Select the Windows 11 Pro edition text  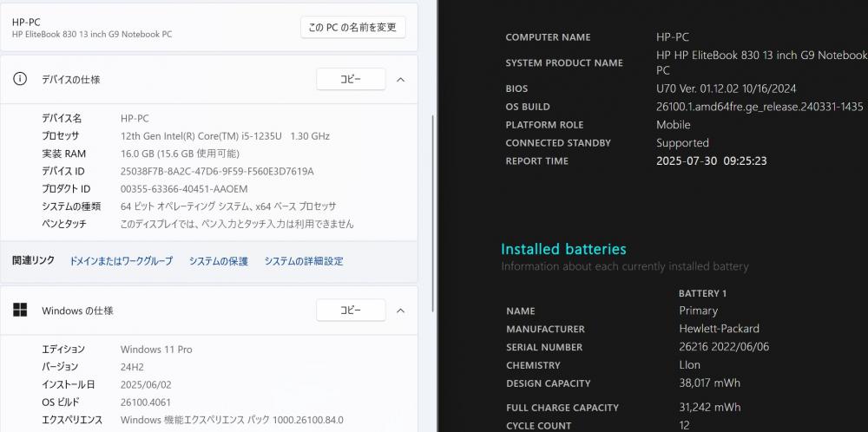click(x=156, y=350)
